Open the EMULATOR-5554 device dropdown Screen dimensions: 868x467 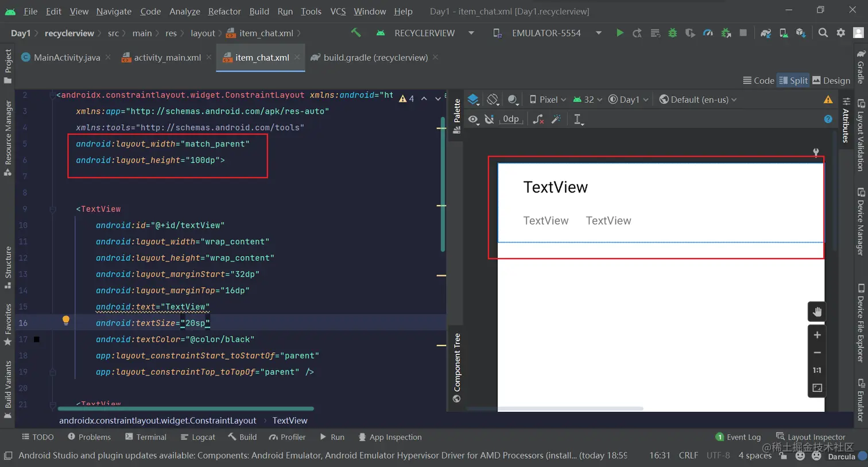tap(547, 33)
